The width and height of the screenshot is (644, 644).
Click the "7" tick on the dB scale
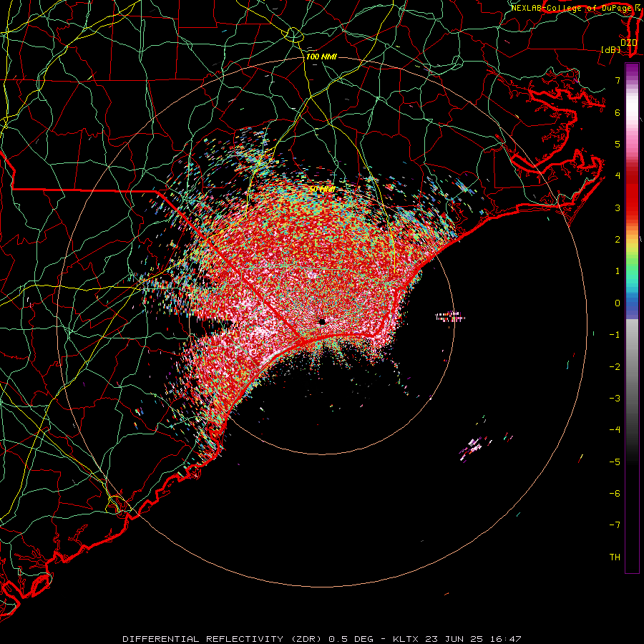point(618,80)
